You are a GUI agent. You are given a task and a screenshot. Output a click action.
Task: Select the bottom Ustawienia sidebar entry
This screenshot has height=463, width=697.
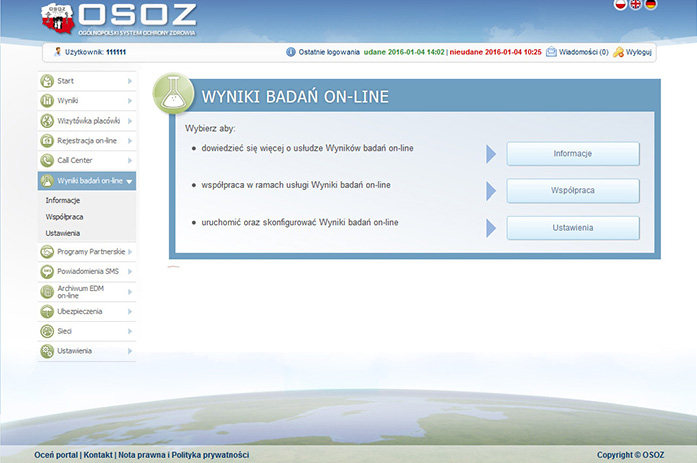pos(87,351)
